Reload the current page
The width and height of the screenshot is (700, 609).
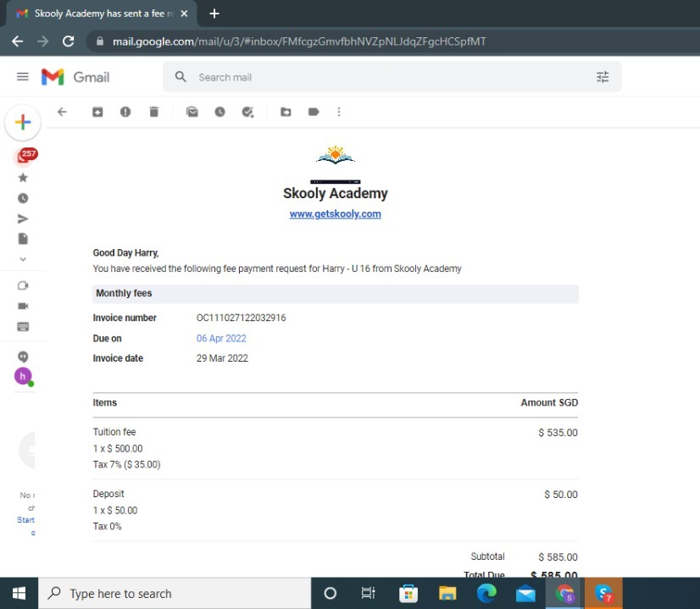(69, 42)
